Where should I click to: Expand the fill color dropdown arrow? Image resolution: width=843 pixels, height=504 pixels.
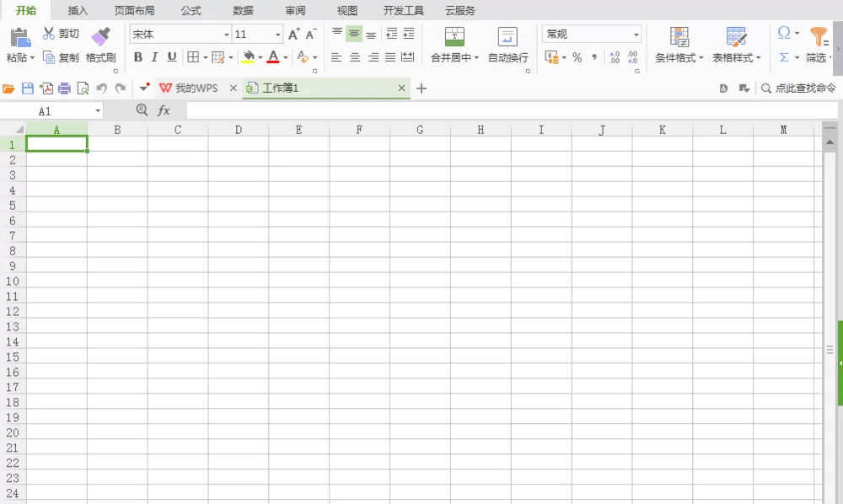tap(260, 57)
